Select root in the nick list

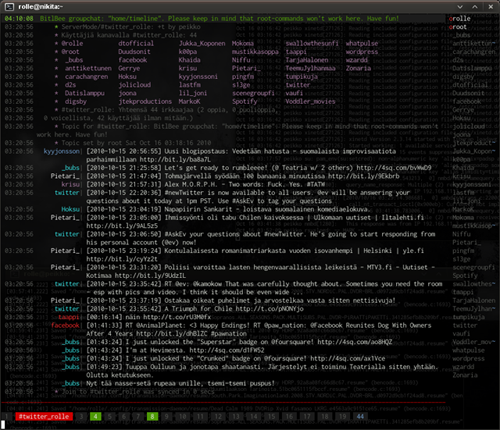pyautogui.click(x=459, y=27)
